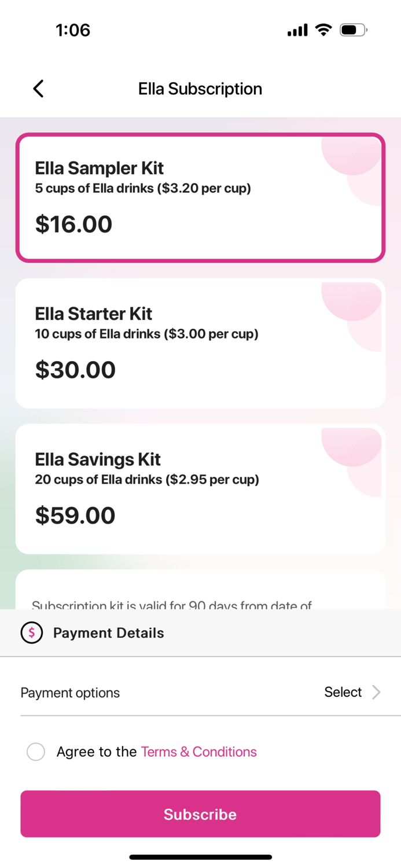Select the Payment options row

(200, 692)
